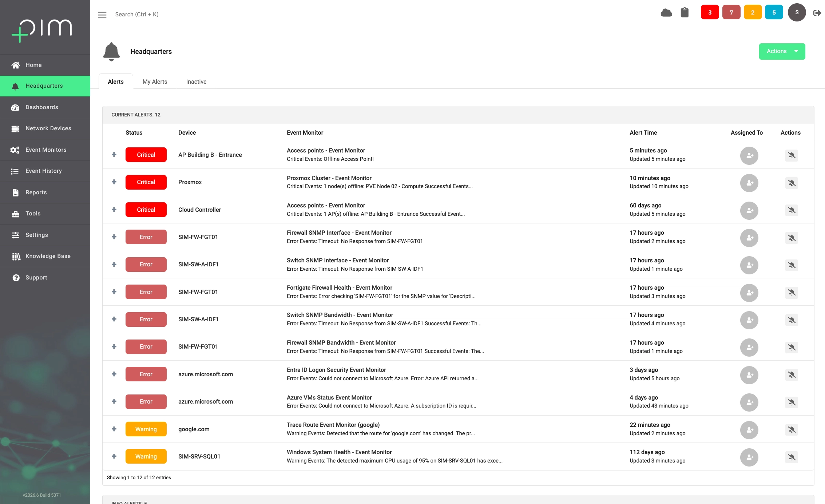Screen dimensions: 825x504
Task: Expand the Switch SNMP Interface alert row
Action: coord(114,265)
